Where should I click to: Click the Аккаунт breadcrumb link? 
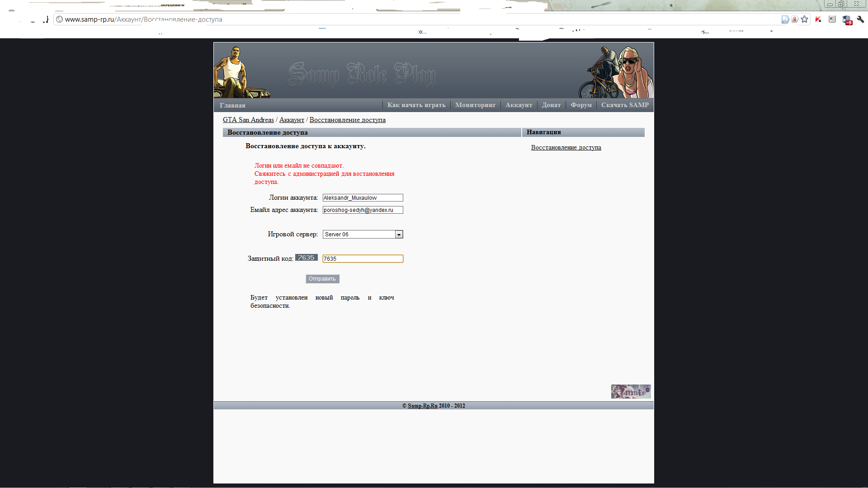click(x=292, y=120)
